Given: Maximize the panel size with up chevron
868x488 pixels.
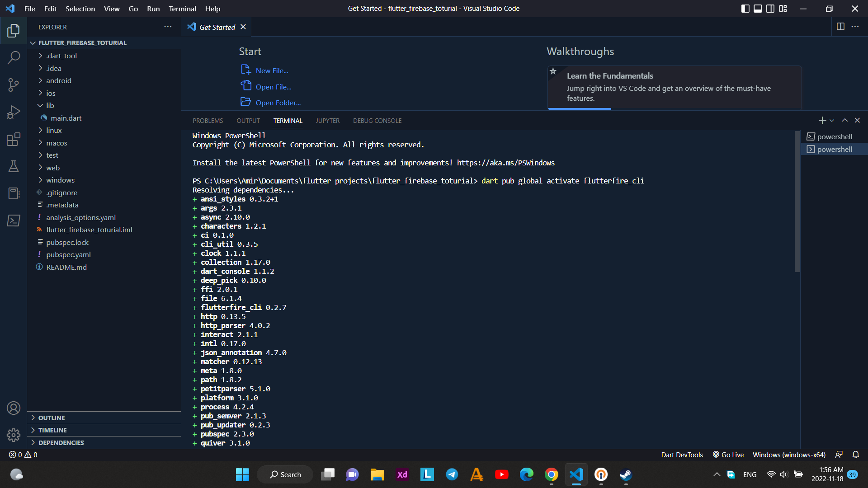Looking at the screenshot, I should click(844, 120).
